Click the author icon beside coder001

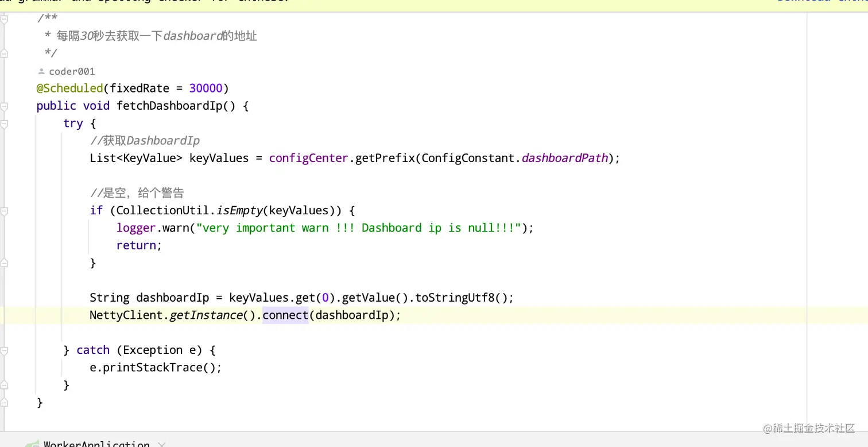tap(41, 72)
